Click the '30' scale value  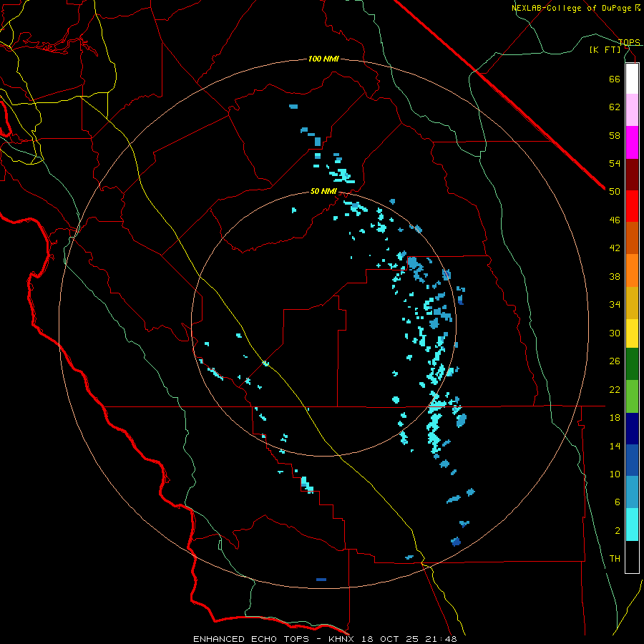click(x=615, y=333)
